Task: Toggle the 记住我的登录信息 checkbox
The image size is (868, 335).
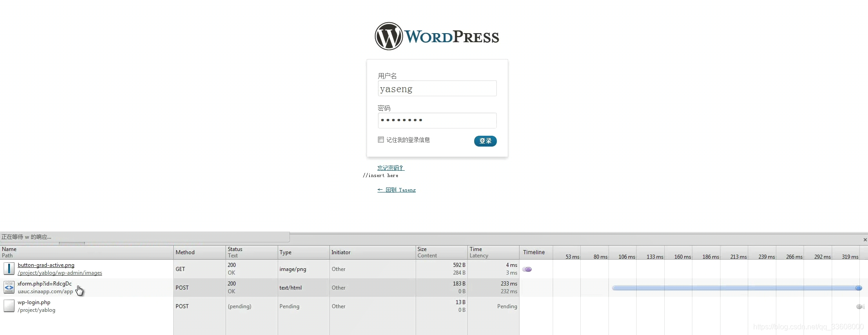Action: [x=381, y=140]
